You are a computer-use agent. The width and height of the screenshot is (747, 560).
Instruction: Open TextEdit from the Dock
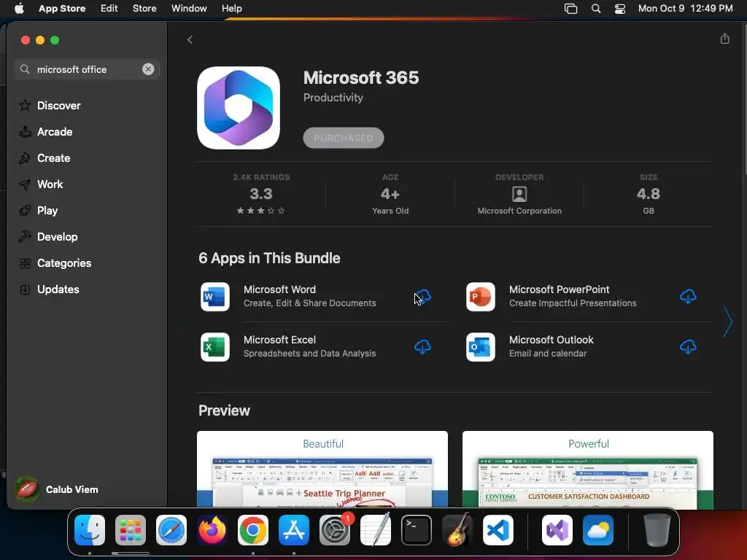click(376, 529)
